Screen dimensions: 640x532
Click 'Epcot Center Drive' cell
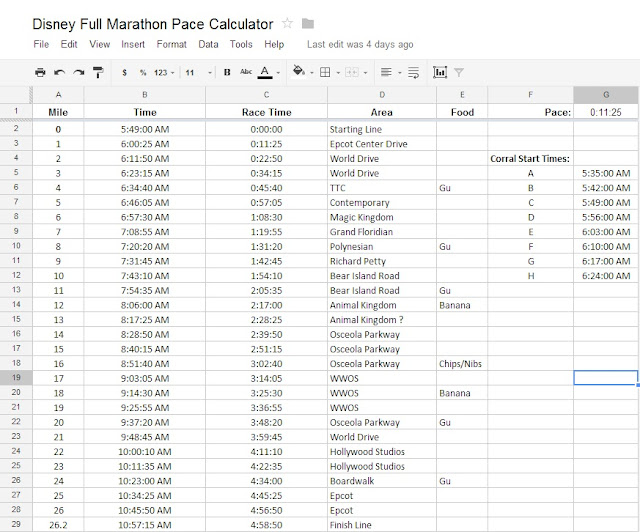[x=382, y=144]
